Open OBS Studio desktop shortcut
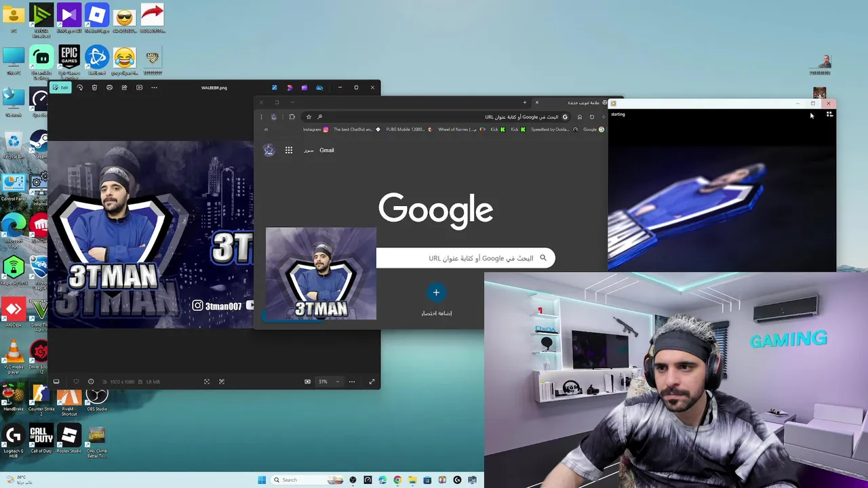Screen dimensions: 868x488 pos(97,399)
